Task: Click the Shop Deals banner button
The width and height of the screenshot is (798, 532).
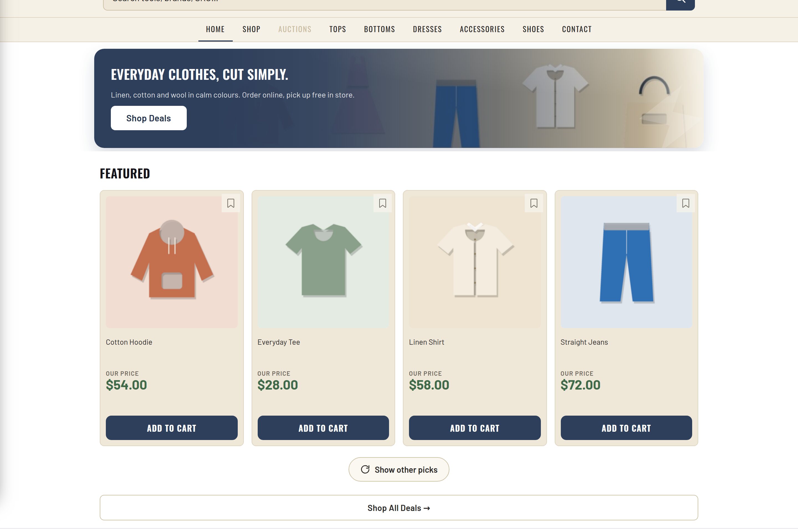Action: 149,118
